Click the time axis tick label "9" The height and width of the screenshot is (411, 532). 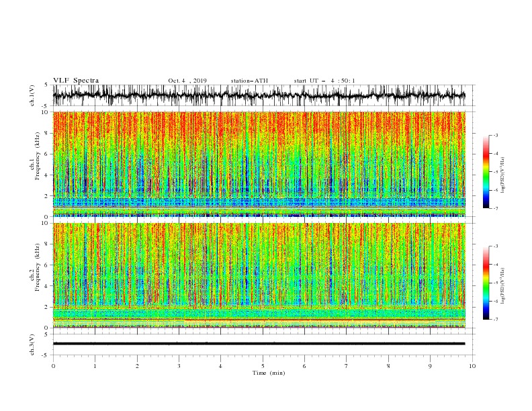(430, 366)
